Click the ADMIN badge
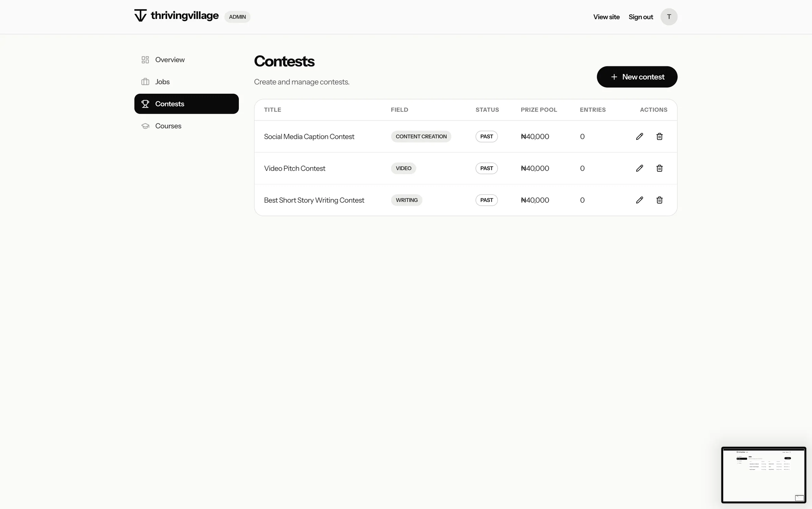Image resolution: width=812 pixels, height=509 pixels. [x=237, y=17]
